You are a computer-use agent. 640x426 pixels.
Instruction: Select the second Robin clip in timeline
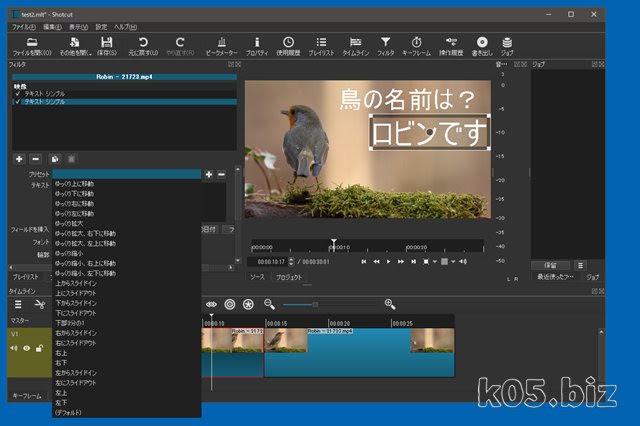coord(359,352)
